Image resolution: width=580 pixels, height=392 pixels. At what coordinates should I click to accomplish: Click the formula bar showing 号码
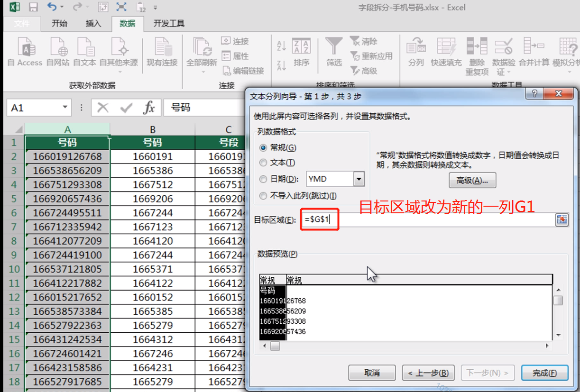(x=204, y=108)
